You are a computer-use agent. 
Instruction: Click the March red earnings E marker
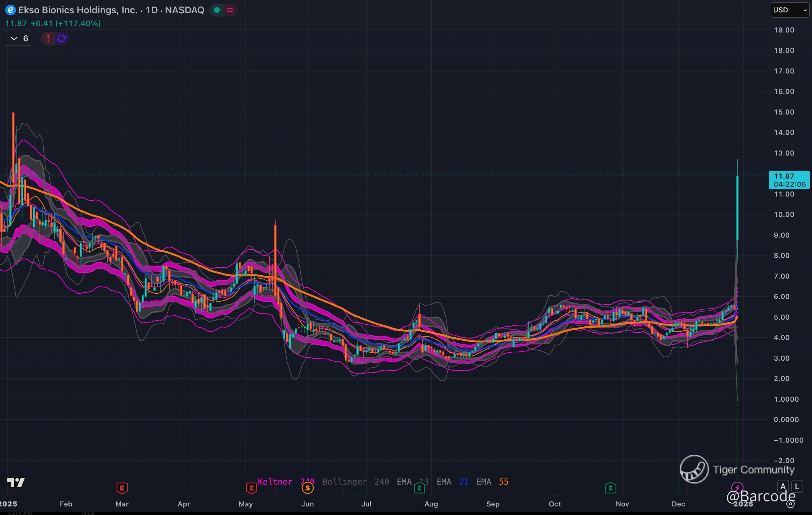122,488
